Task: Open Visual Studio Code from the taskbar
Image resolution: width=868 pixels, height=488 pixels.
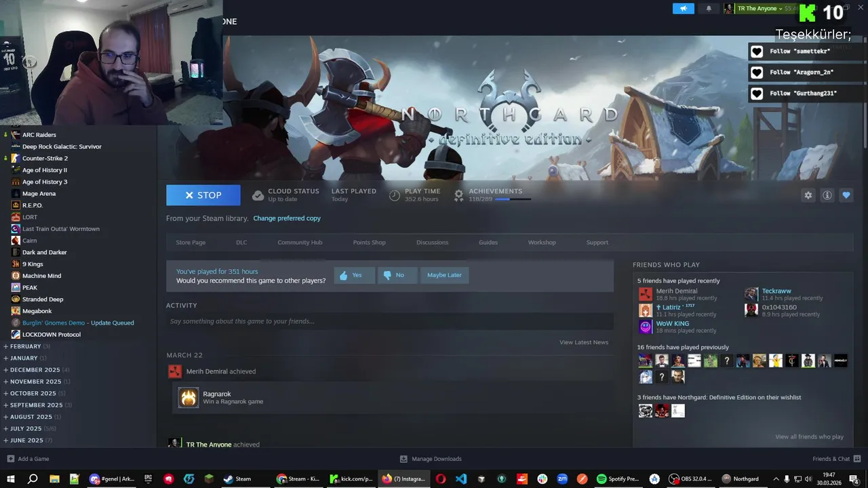Action: tap(461, 479)
